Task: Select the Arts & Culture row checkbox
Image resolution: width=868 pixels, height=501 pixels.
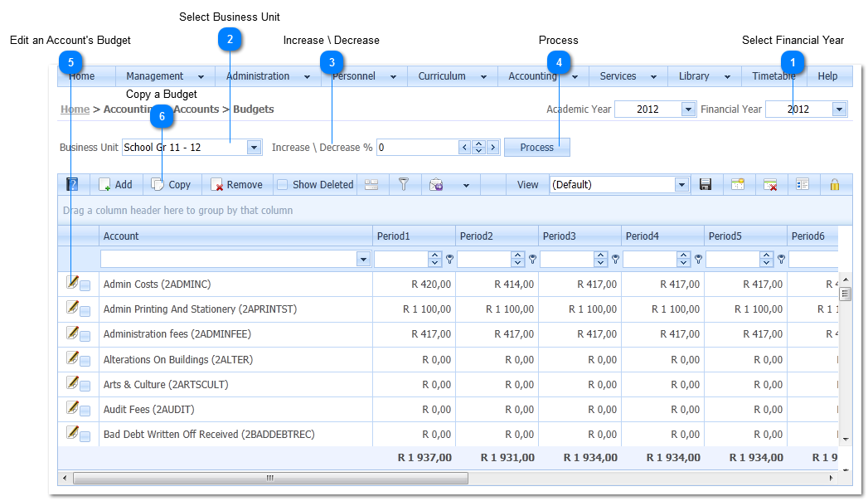Action: 85,386
